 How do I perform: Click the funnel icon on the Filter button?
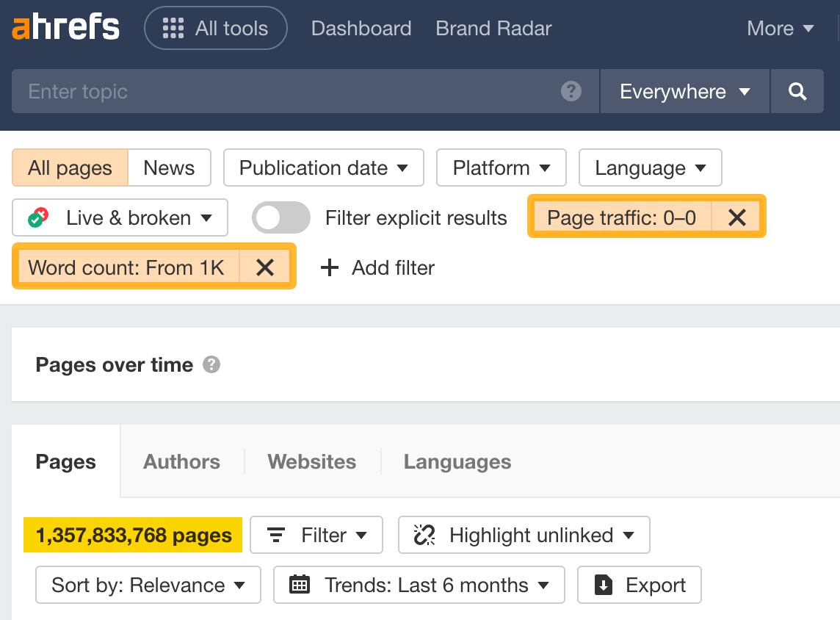coord(276,535)
